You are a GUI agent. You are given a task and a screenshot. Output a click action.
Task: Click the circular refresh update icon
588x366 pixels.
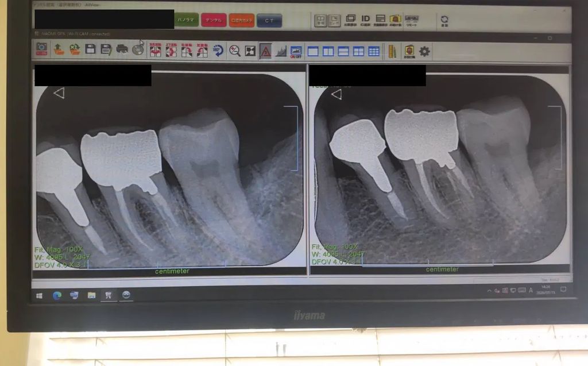(444, 21)
